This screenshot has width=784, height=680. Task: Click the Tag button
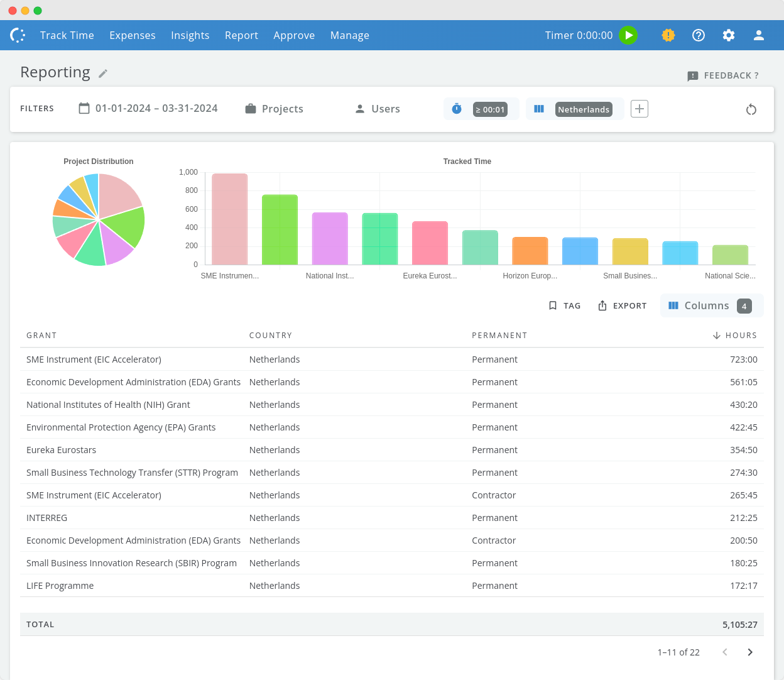(x=564, y=305)
